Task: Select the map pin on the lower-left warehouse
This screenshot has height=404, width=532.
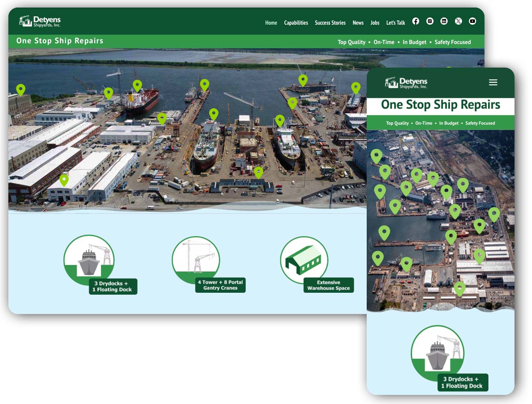Action: point(64,180)
